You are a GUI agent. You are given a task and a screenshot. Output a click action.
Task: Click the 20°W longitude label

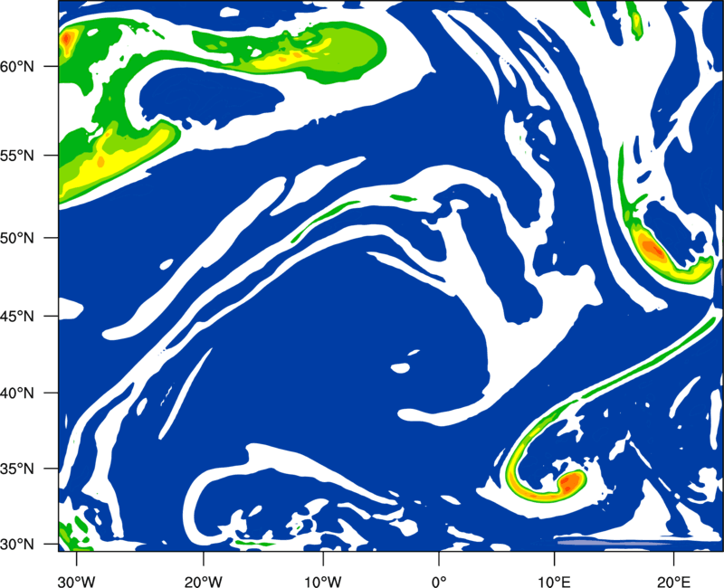click(204, 582)
